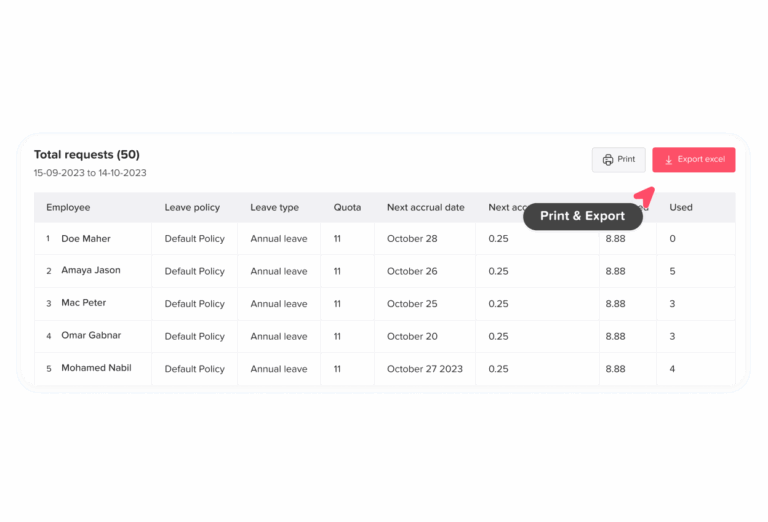Select the Quota column header
This screenshot has width=768, height=522.
[347, 207]
